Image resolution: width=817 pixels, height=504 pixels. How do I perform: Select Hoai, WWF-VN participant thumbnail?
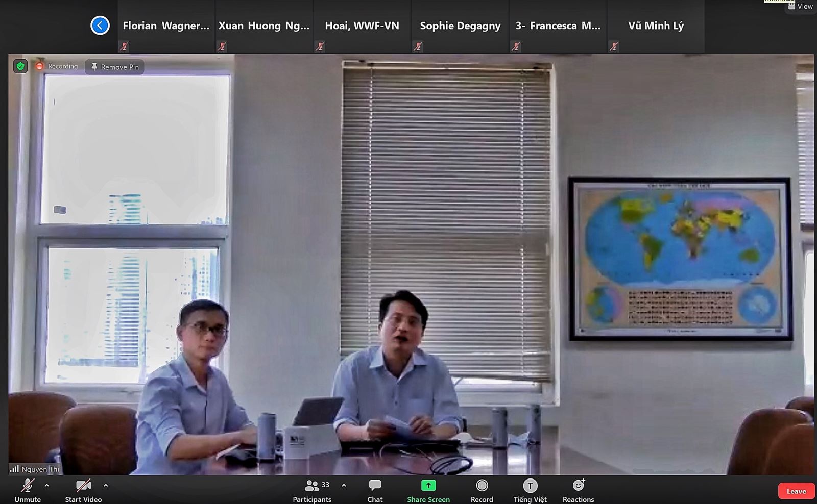tap(363, 26)
